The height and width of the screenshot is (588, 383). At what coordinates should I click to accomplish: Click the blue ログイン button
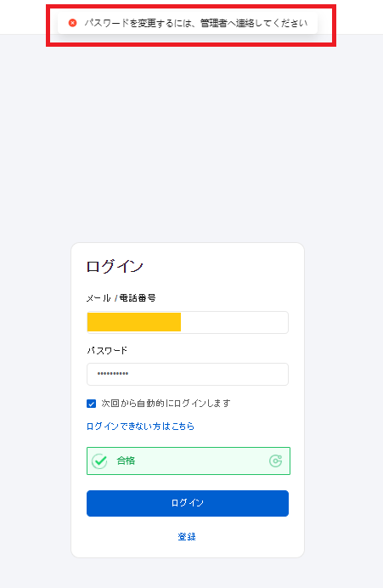tap(188, 503)
